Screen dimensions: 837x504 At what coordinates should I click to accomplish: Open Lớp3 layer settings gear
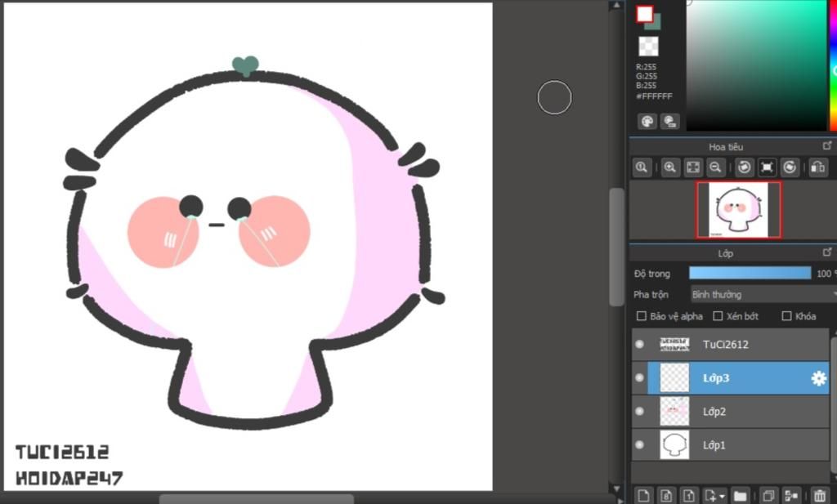818,378
